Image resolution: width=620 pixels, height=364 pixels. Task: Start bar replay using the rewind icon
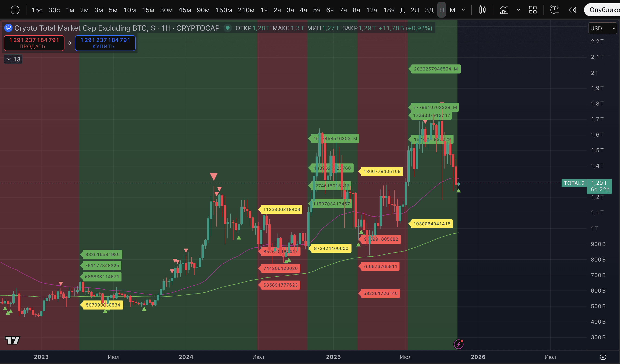(572, 10)
